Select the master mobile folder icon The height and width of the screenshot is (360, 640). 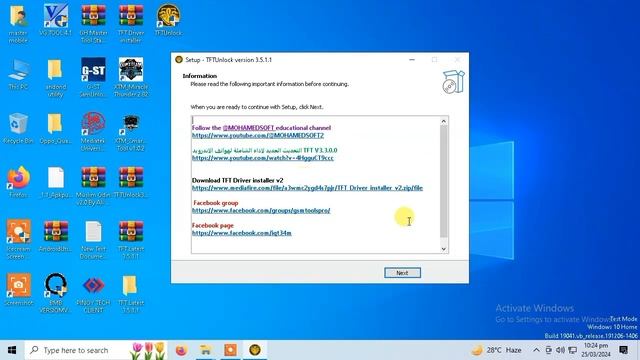pos(18,24)
